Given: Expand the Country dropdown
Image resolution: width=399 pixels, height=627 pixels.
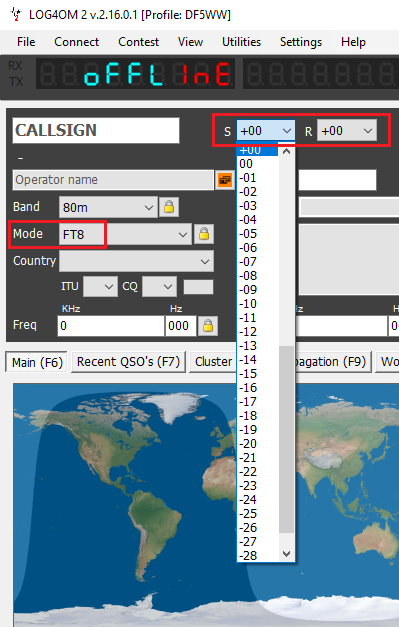Looking at the screenshot, I should pyautogui.click(x=205, y=262).
